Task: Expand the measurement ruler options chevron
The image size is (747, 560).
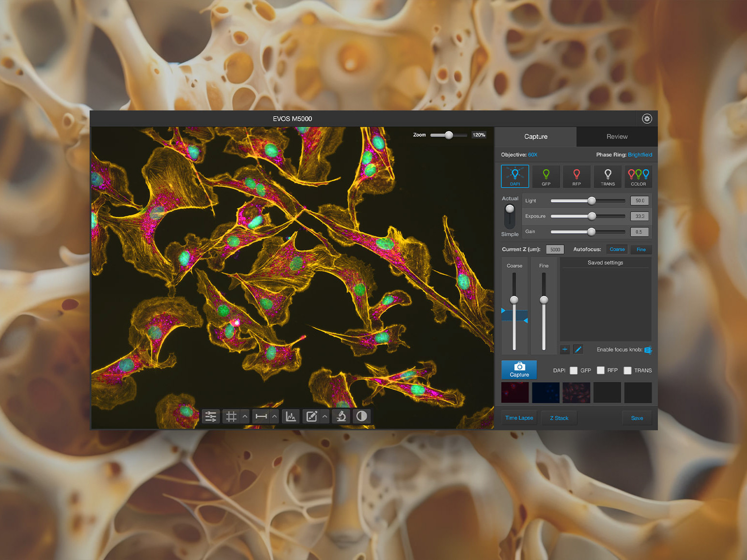Action: (275, 417)
